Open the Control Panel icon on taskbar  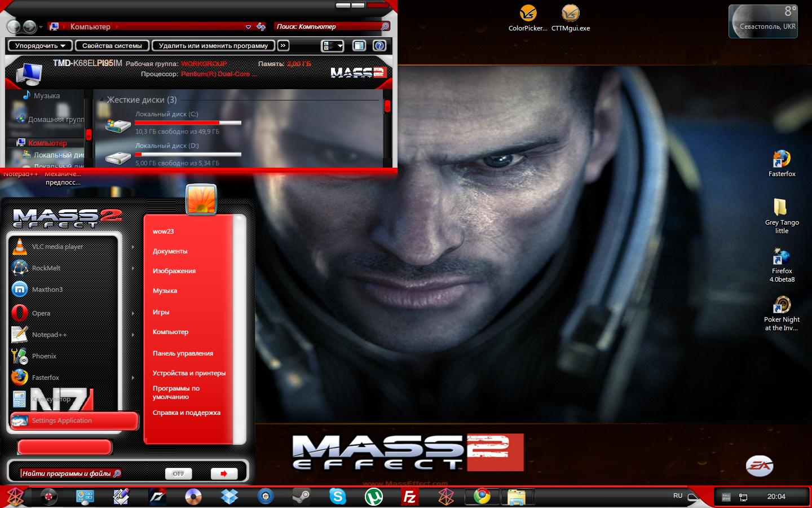[85, 497]
